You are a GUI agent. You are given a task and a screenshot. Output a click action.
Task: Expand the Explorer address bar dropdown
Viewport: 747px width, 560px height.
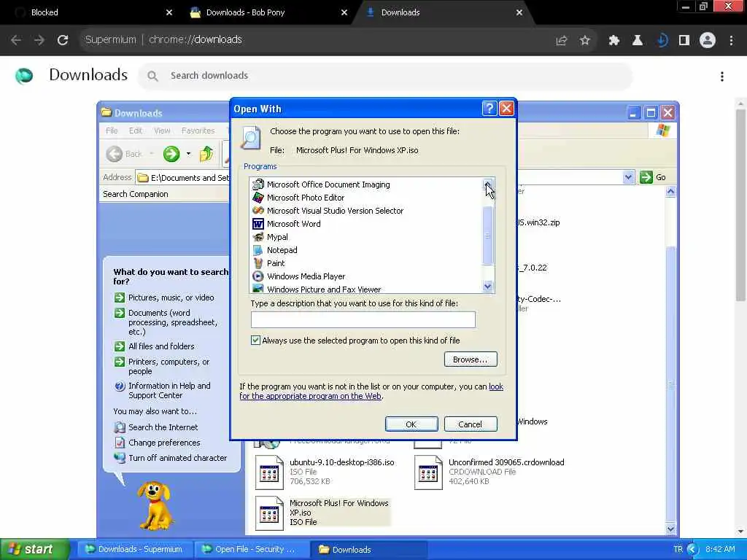tap(628, 177)
